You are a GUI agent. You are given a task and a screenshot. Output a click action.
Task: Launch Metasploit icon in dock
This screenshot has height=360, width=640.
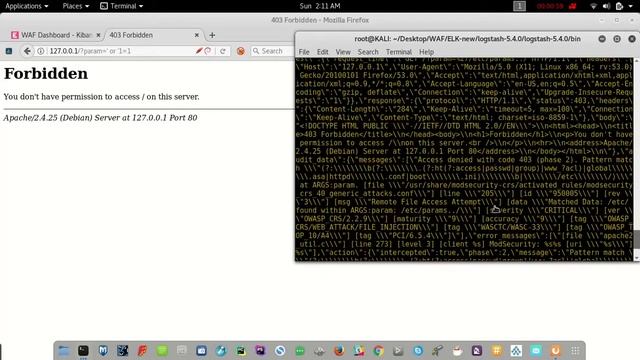(x=103, y=351)
